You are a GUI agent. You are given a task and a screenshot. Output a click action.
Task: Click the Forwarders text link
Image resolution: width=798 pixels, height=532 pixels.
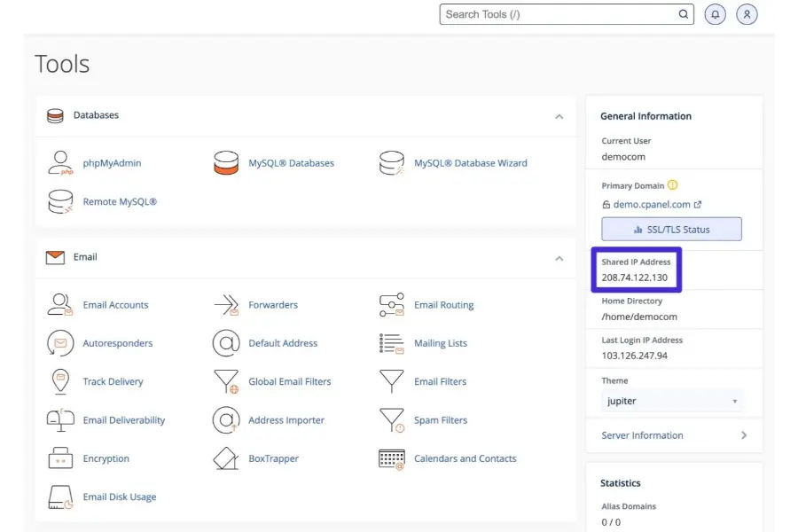273,304
